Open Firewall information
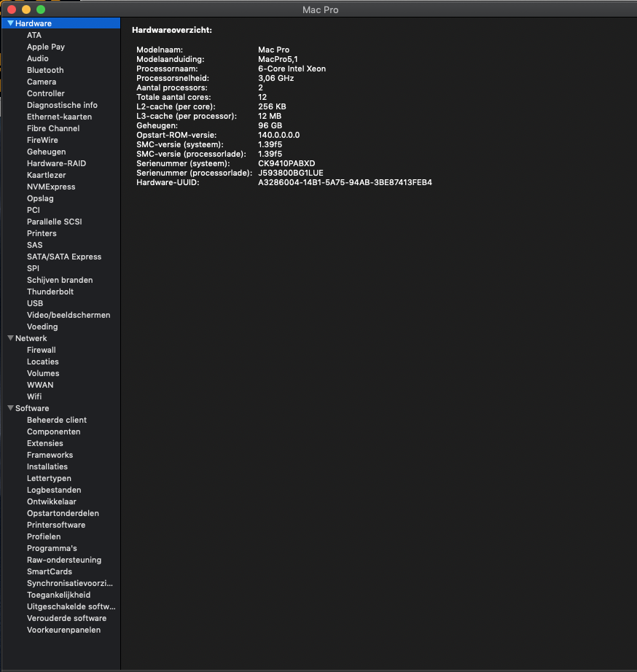Image resolution: width=637 pixels, height=672 pixels. coord(41,350)
